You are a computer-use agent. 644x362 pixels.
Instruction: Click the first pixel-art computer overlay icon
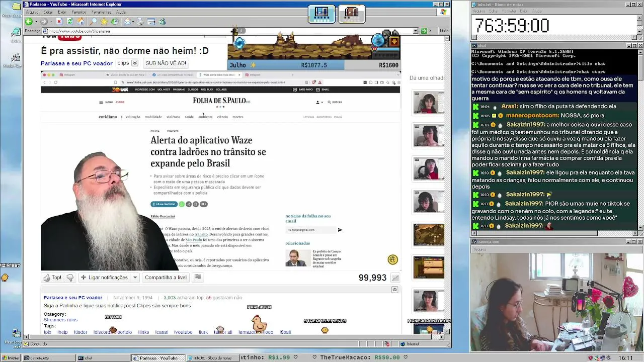[321, 14]
